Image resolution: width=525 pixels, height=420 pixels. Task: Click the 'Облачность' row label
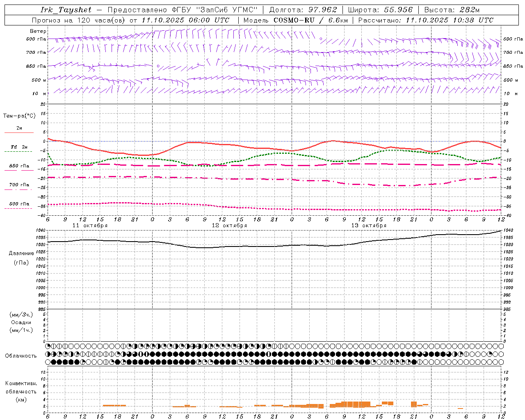point(21,356)
